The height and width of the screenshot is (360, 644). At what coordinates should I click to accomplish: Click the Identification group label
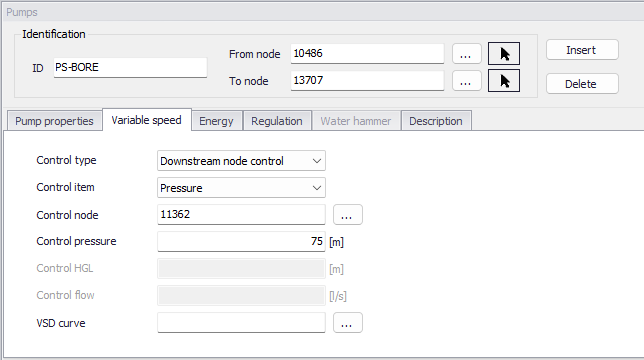click(x=54, y=34)
